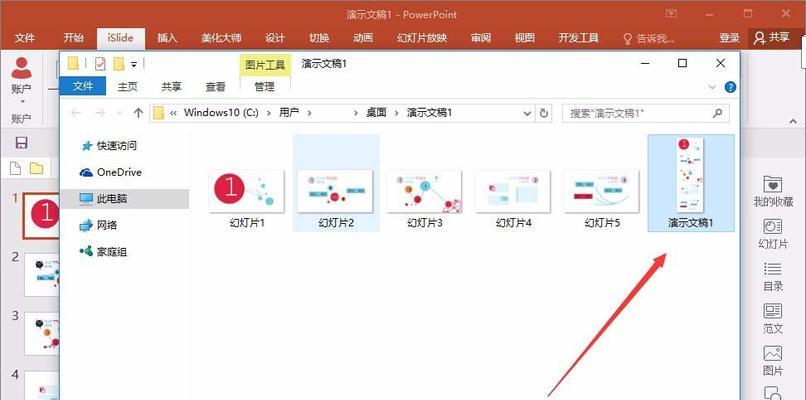Image resolution: width=806 pixels, height=400 pixels.
Task: Open the iSlide tab in PowerPoint
Action: (120, 38)
